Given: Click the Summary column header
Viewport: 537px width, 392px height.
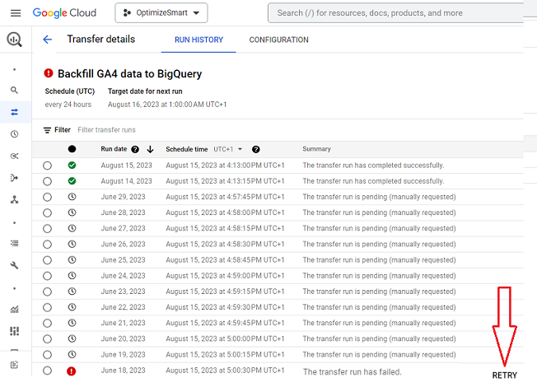Looking at the screenshot, I should 316,149.
